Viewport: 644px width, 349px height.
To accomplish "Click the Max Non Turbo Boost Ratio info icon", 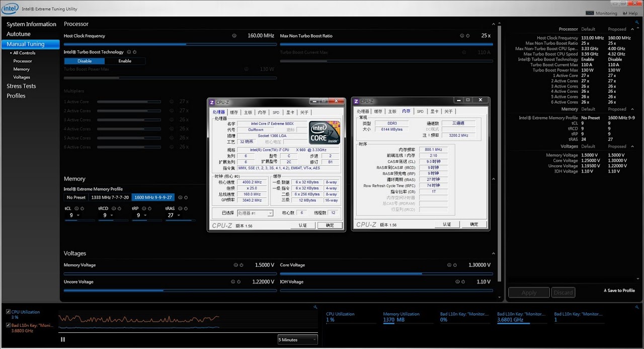I will 462,36.
